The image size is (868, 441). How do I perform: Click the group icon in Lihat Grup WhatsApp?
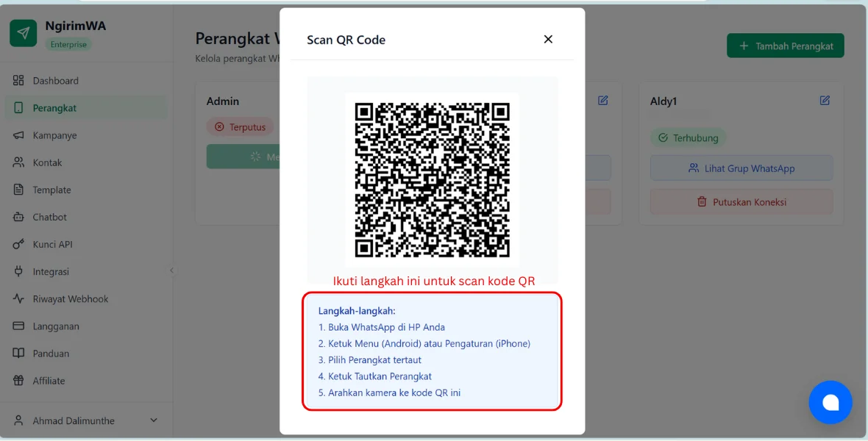coord(694,168)
